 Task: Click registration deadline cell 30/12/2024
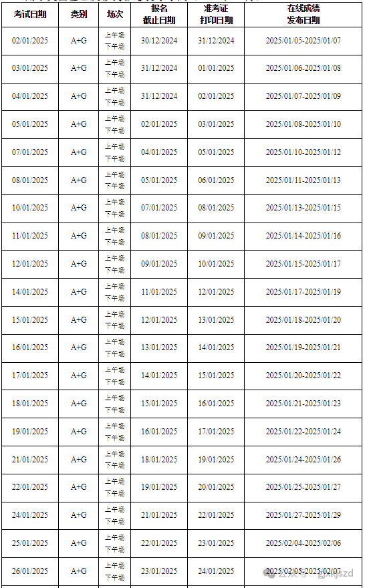point(159,41)
